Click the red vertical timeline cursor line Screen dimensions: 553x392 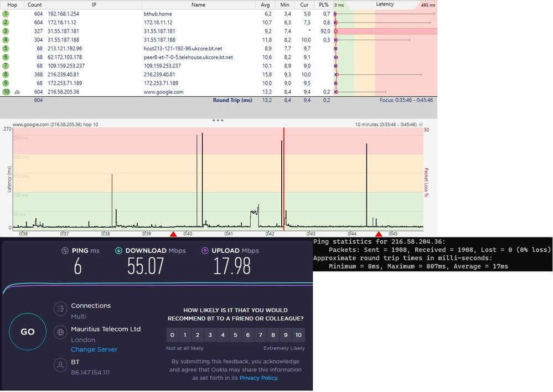click(x=284, y=177)
